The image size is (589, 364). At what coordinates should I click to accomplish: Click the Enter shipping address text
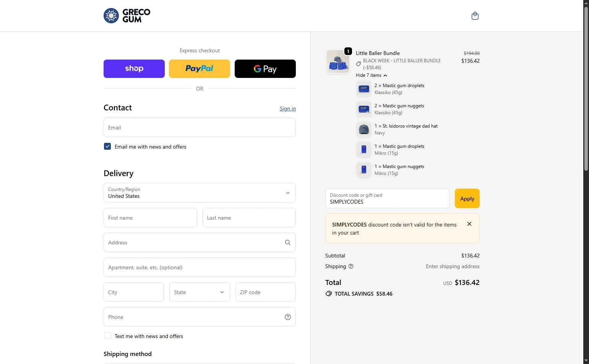point(453,267)
